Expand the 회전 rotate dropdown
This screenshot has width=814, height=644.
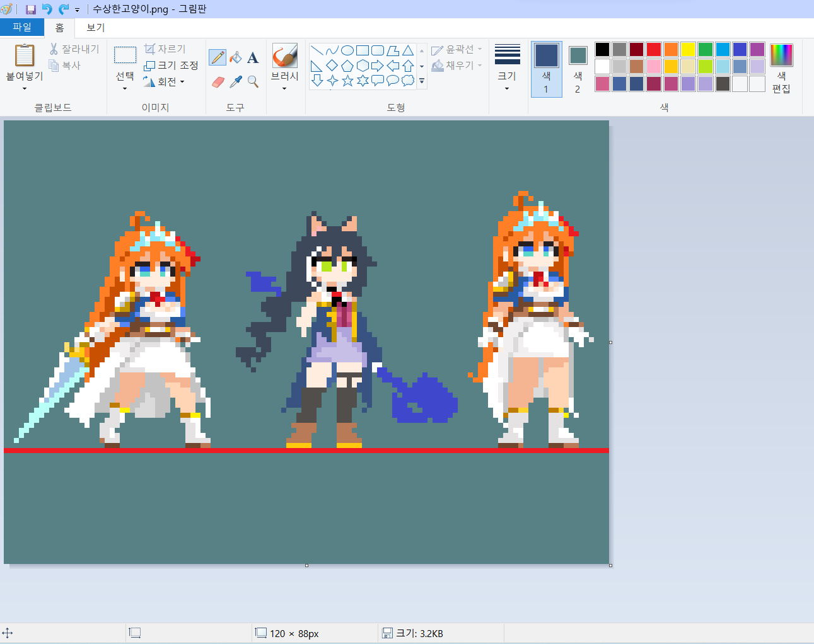tap(164, 82)
